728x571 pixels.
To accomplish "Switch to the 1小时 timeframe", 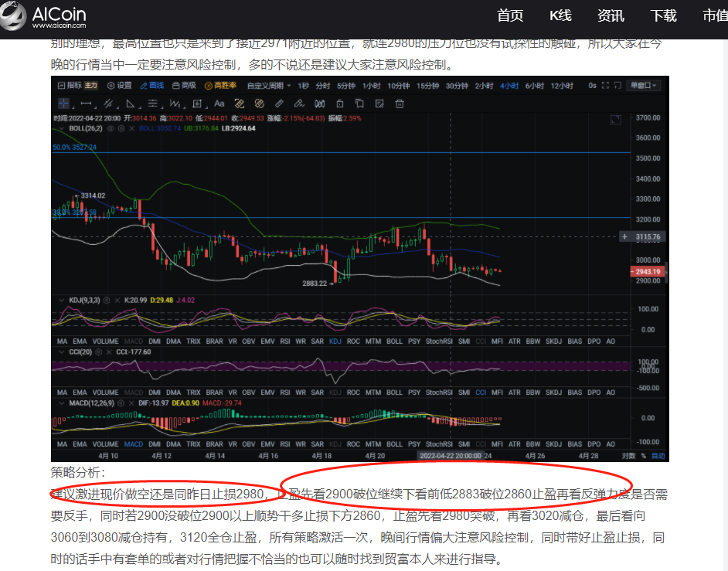I will [x=371, y=85].
